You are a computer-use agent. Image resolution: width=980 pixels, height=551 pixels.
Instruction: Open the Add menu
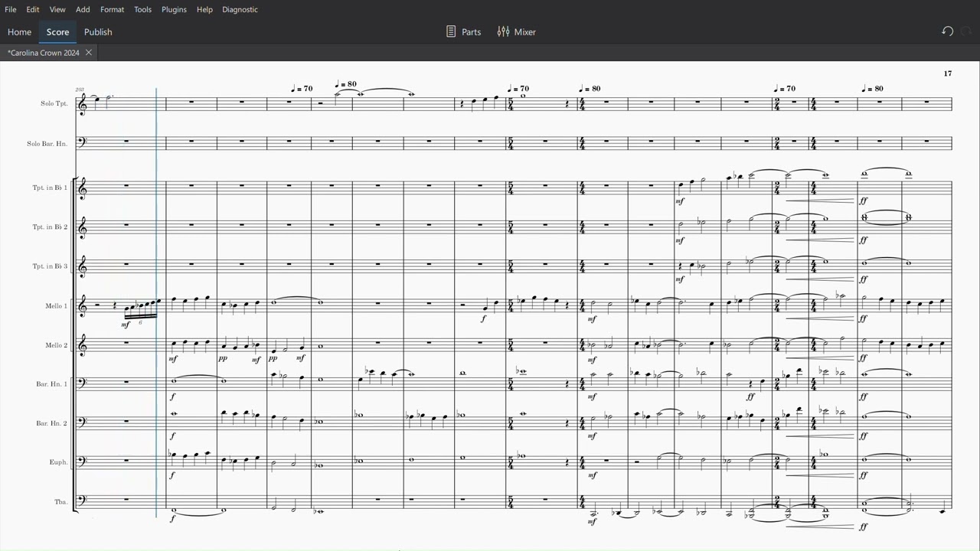[x=83, y=9]
